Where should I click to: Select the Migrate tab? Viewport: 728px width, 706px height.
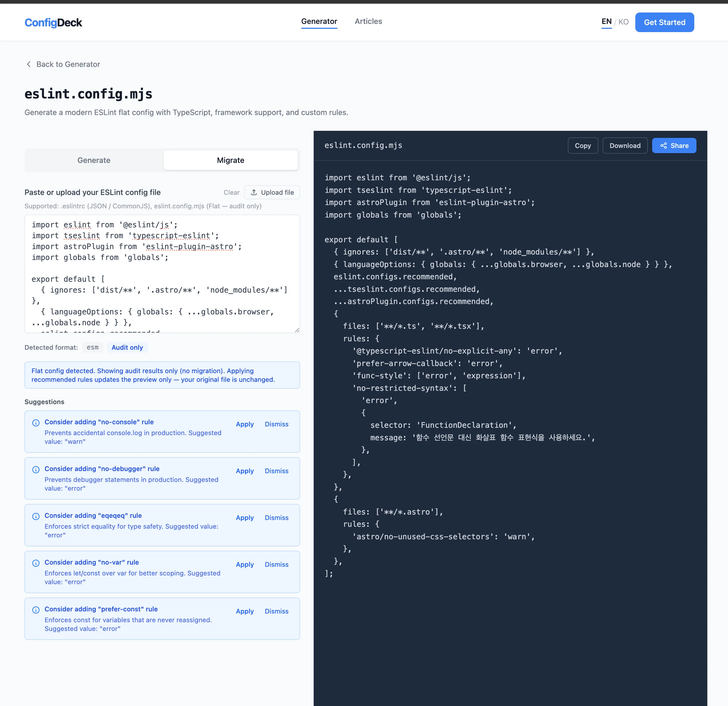[231, 160]
